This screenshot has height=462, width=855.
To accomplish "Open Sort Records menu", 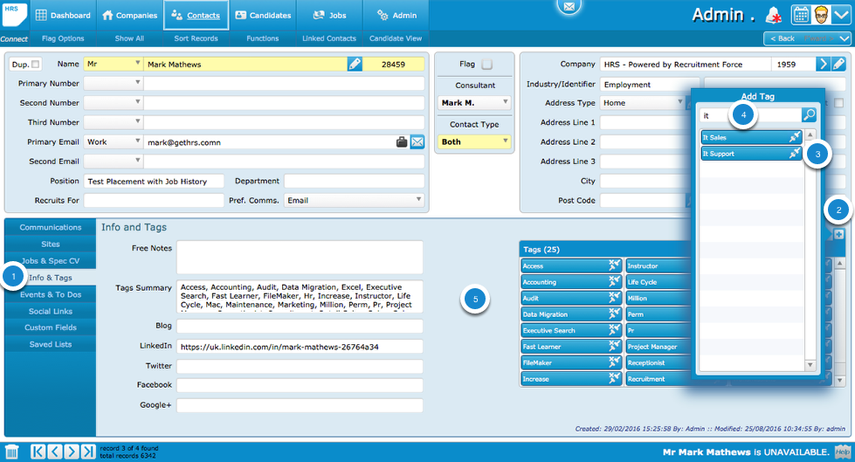I will point(196,38).
